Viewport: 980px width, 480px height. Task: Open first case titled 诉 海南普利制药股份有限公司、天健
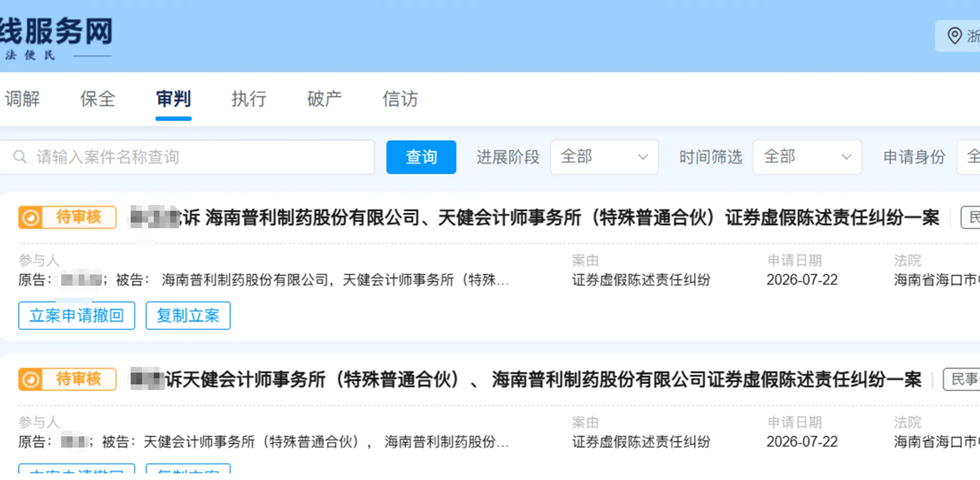point(534,218)
